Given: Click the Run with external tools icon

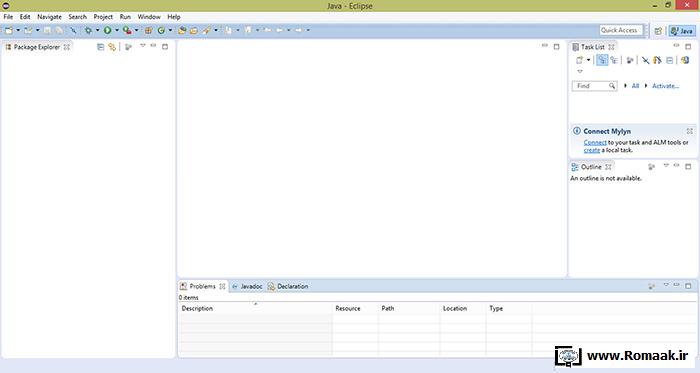Looking at the screenshot, I should click(127, 30).
